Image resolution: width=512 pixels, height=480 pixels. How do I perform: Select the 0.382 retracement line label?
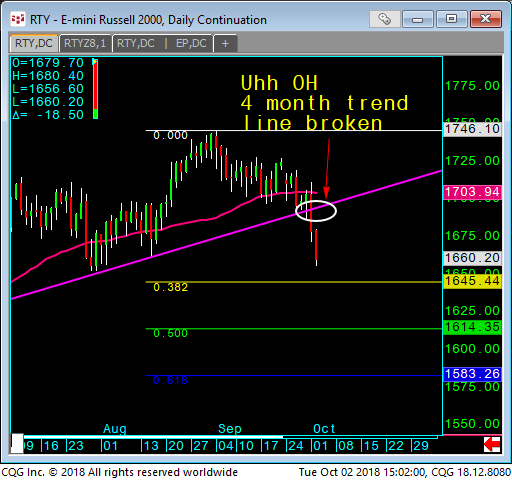tap(170, 287)
